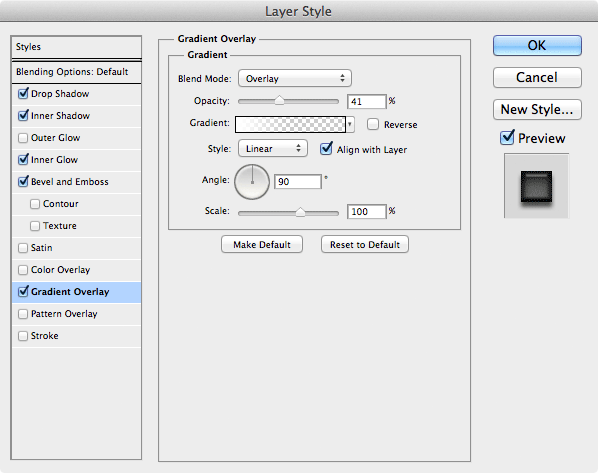The image size is (598, 473).
Task: Click the New Style... button
Action: pyautogui.click(x=537, y=109)
